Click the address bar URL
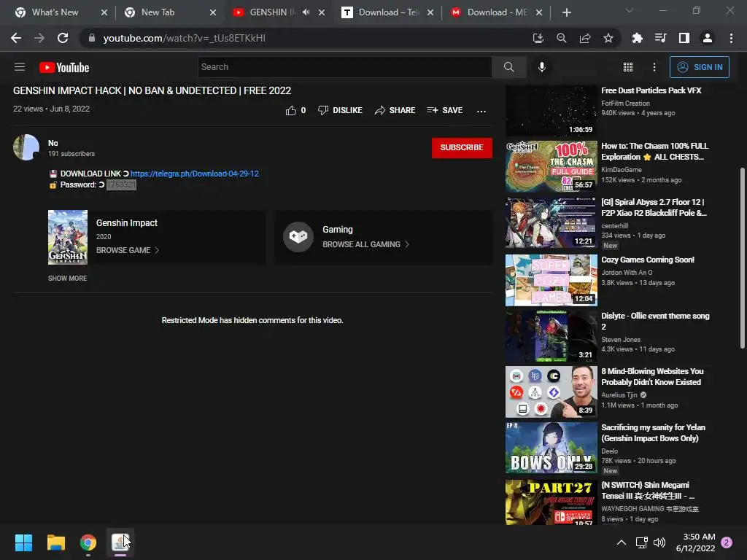747x560 pixels. [x=185, y=38]
